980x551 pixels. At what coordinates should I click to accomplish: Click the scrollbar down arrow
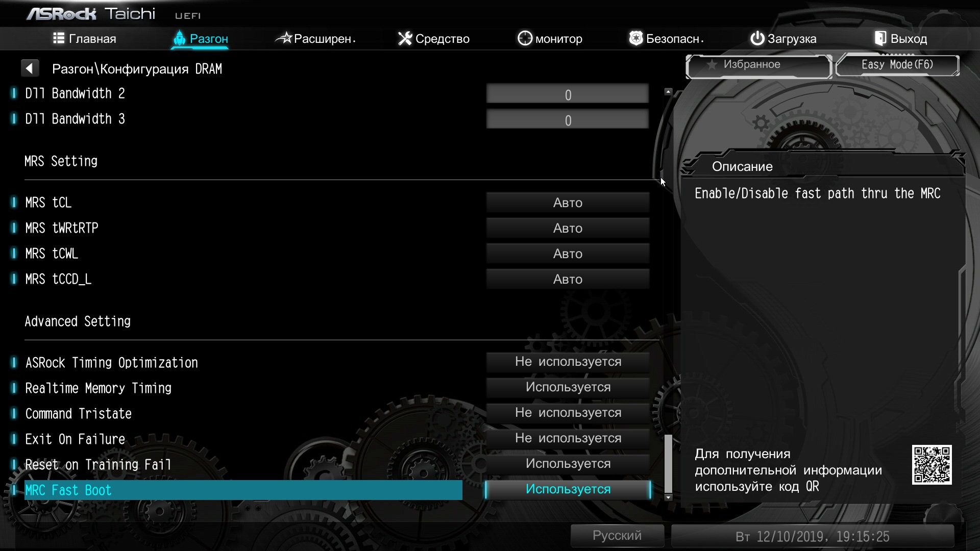click(x=668, y=497)
